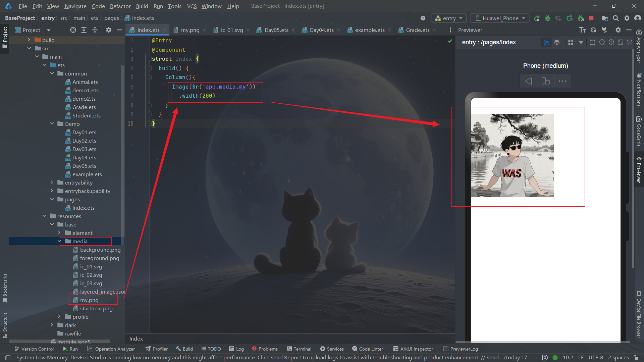The image size is (644, 362).
Task: Open the Huawei_Phone device dropdown
Action: click(500, 18)
